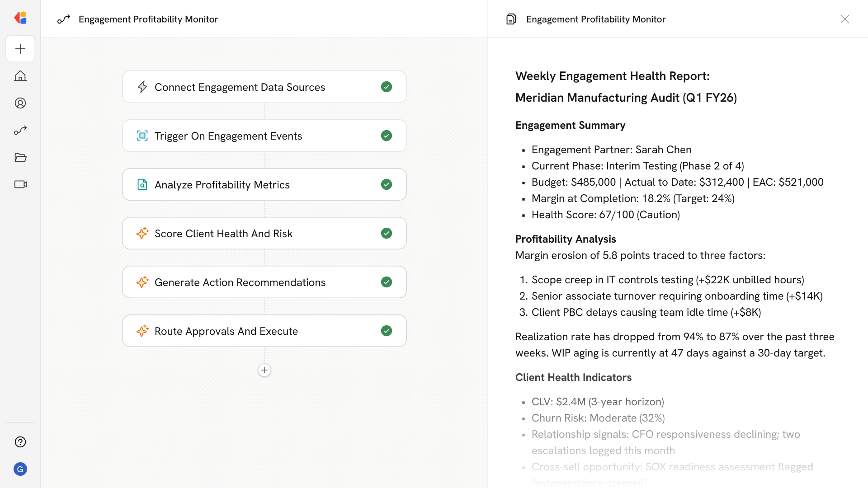The image size is (868, 488).
Task: Open the profile icon in sidebar
Action: 20,103
